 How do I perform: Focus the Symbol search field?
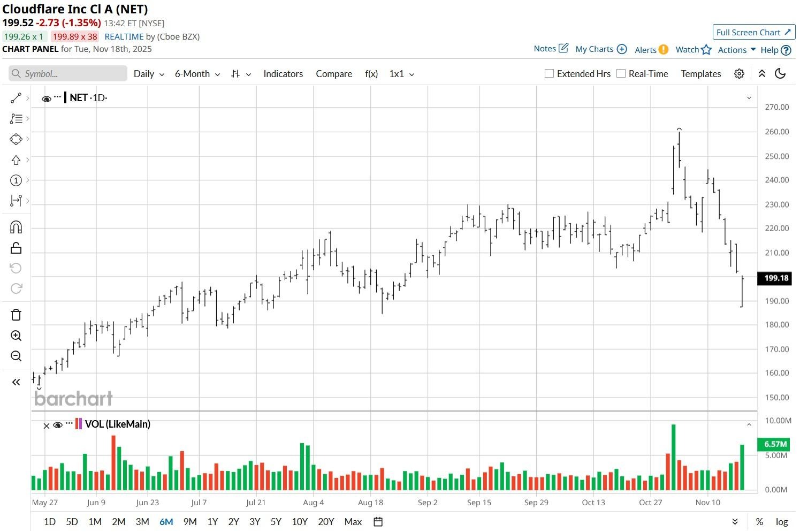pos(68,74)
